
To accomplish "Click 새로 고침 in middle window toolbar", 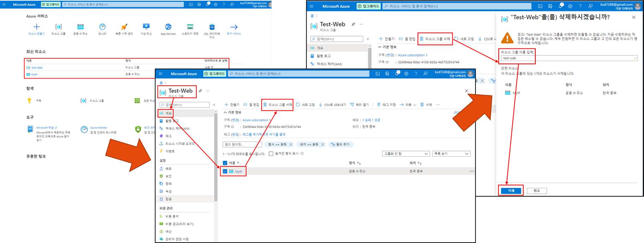I will click(x=305, y=105).
